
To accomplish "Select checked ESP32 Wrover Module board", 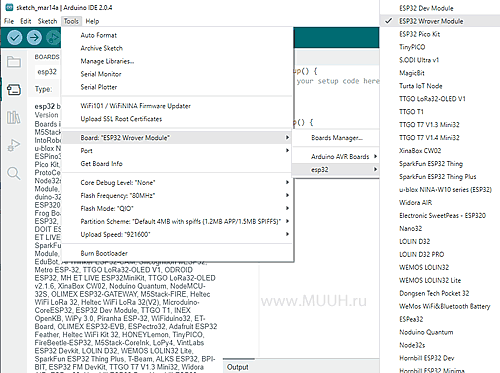I will pos(440,21).
